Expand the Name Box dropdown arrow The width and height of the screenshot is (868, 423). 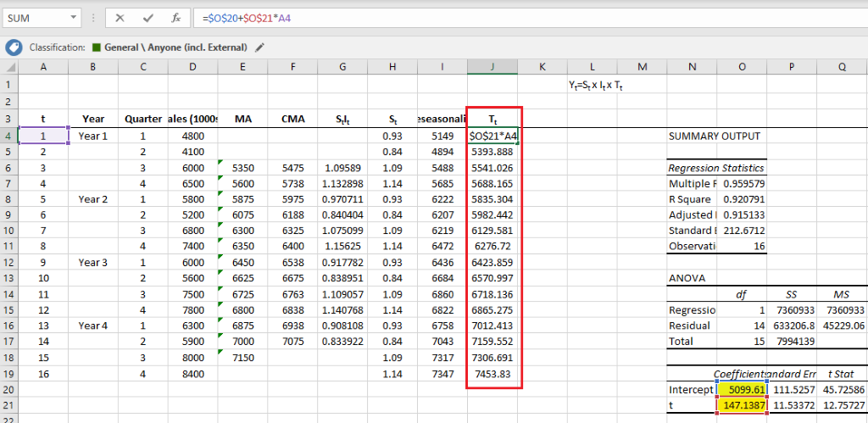tap(74, 18)
